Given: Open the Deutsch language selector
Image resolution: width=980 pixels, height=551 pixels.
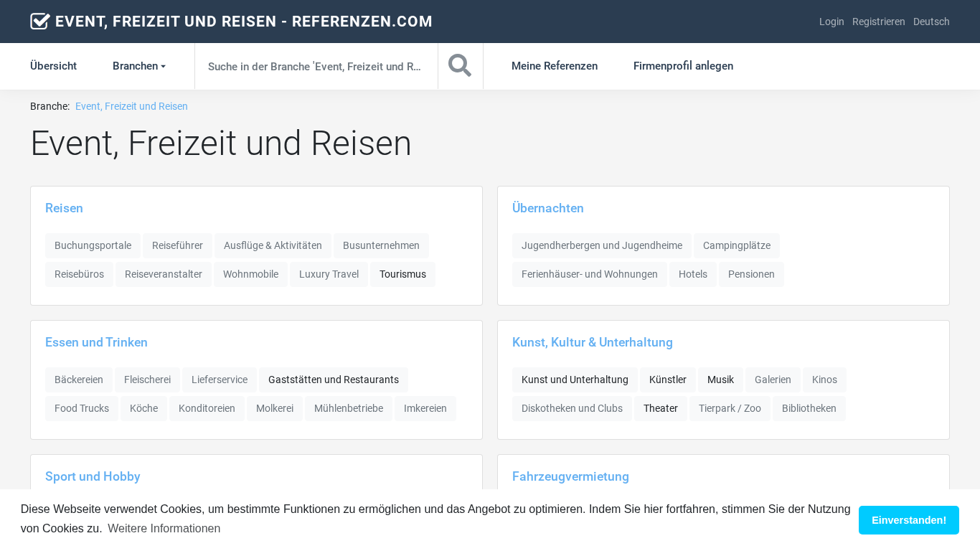Looking at the screenshot, I should coord(931,22).
